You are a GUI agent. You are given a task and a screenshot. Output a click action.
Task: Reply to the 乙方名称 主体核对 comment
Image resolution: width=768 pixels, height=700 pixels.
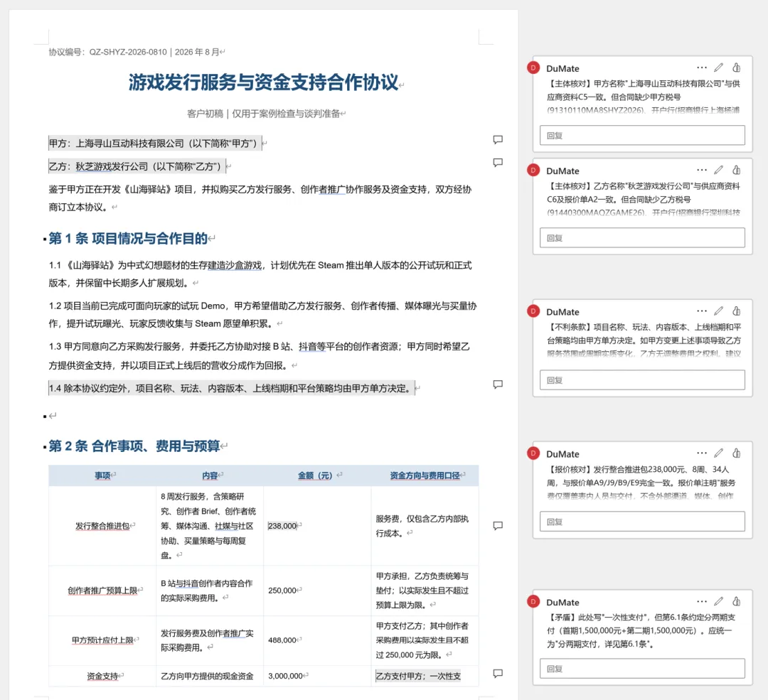click(642, 238)
